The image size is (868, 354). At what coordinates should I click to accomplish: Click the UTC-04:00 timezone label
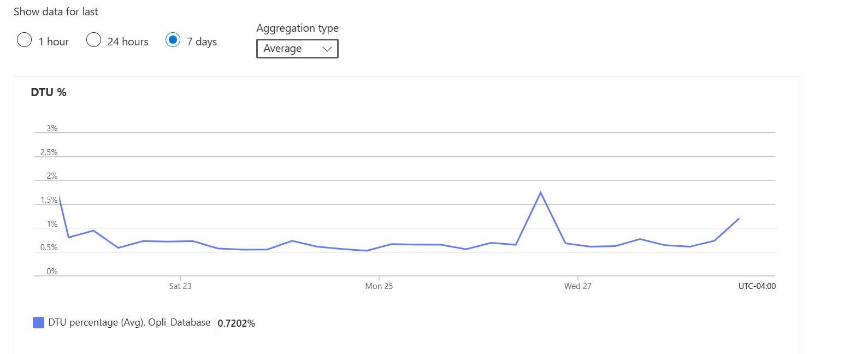coord(757,286)
